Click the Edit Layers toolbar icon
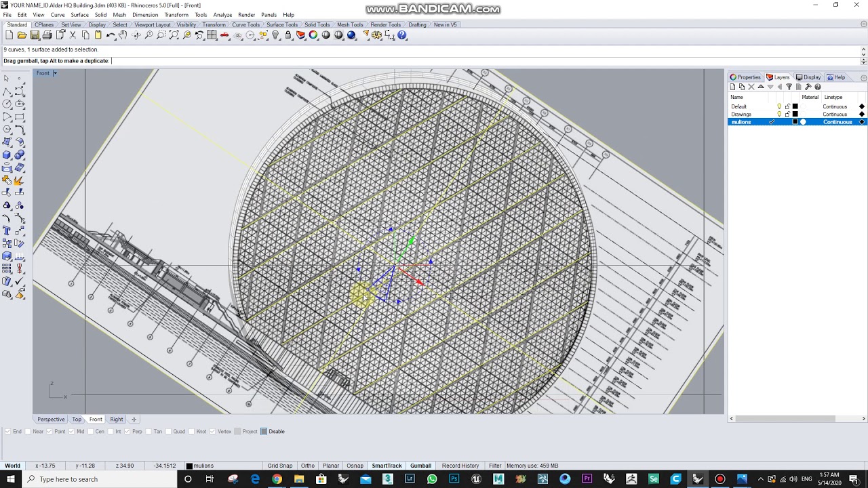Screen dimensions: 868x488 [300, 35]
